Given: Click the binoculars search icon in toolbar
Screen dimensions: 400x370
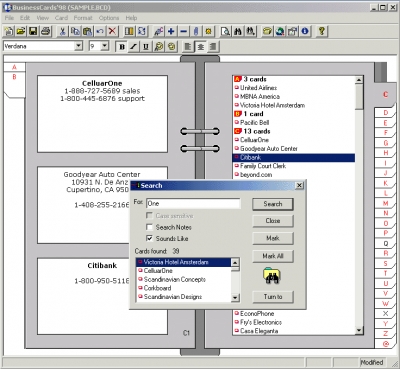Looking at the screenshot, I should [x=238, y=31].
